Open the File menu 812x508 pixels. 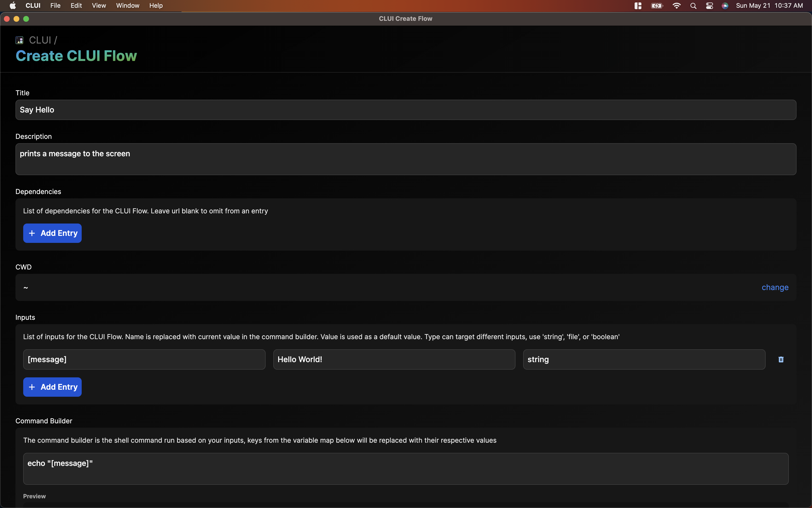pyautogui.click(x=55, y=6)
